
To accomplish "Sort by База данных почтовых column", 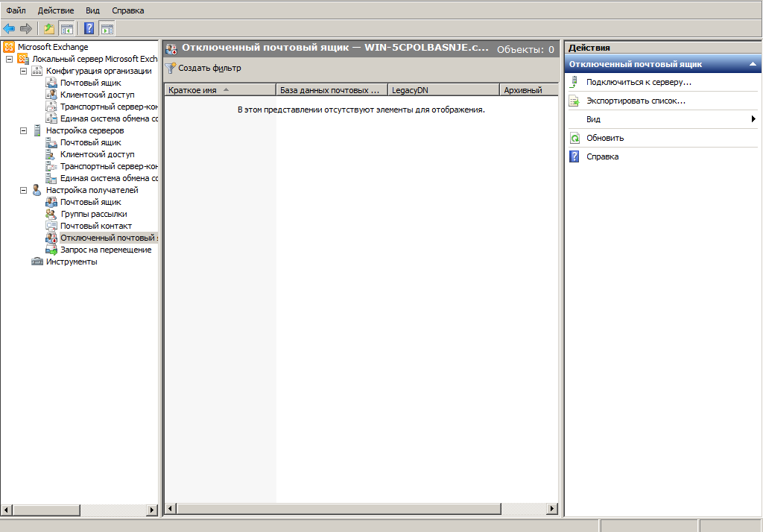I will (x=332, y=90).
